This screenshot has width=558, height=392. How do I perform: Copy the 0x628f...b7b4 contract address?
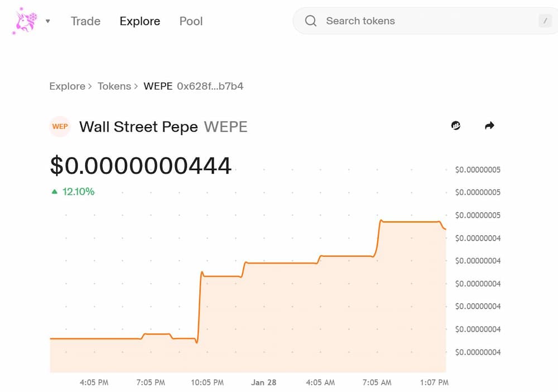click(x=210, y=86)
